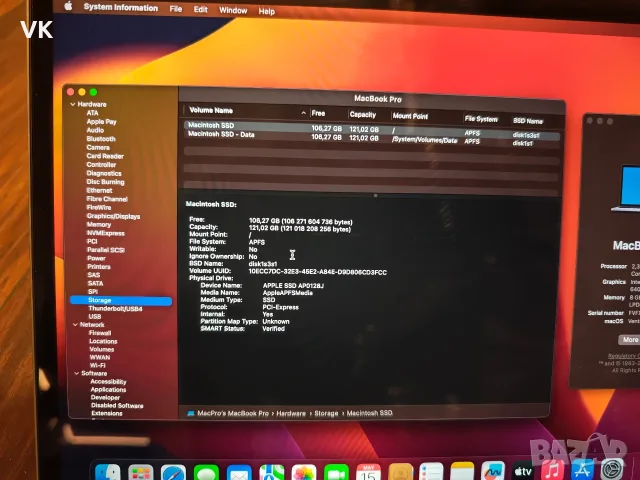Viewport: 640px width, 480px height.
Task: Open System Settings from the Dock
Action: [613, 469]
